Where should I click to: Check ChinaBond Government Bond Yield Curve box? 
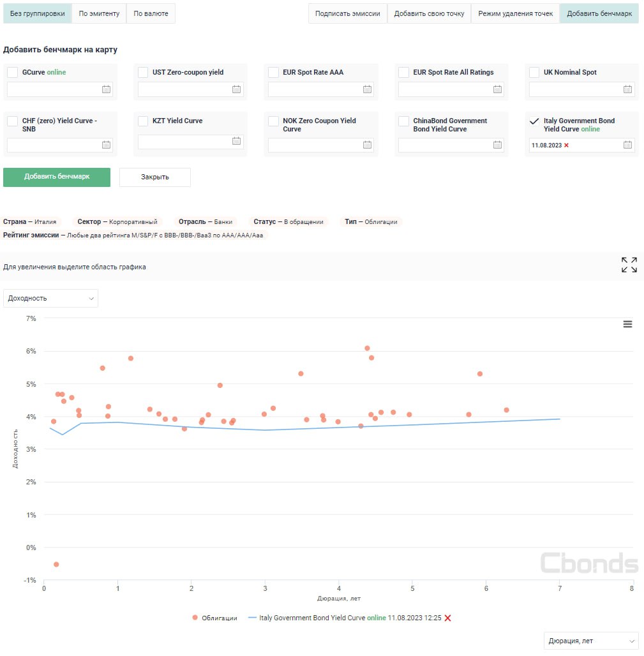click(x=404, y=121)
